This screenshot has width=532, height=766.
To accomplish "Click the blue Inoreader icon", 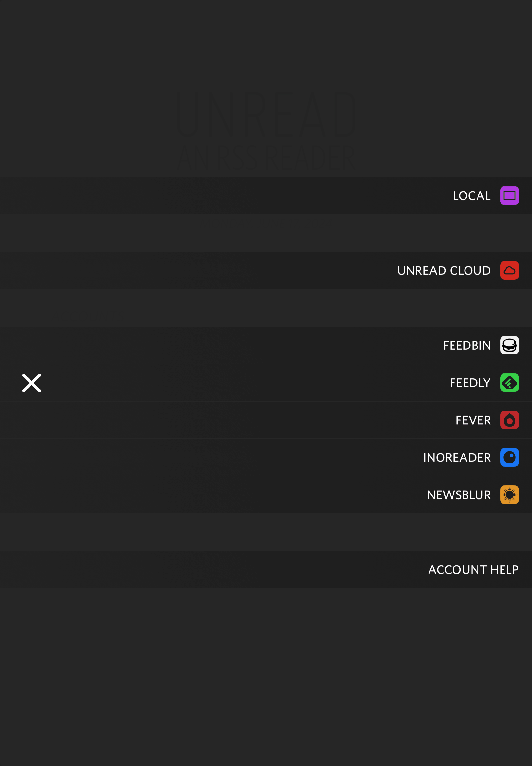I will 509,457.
